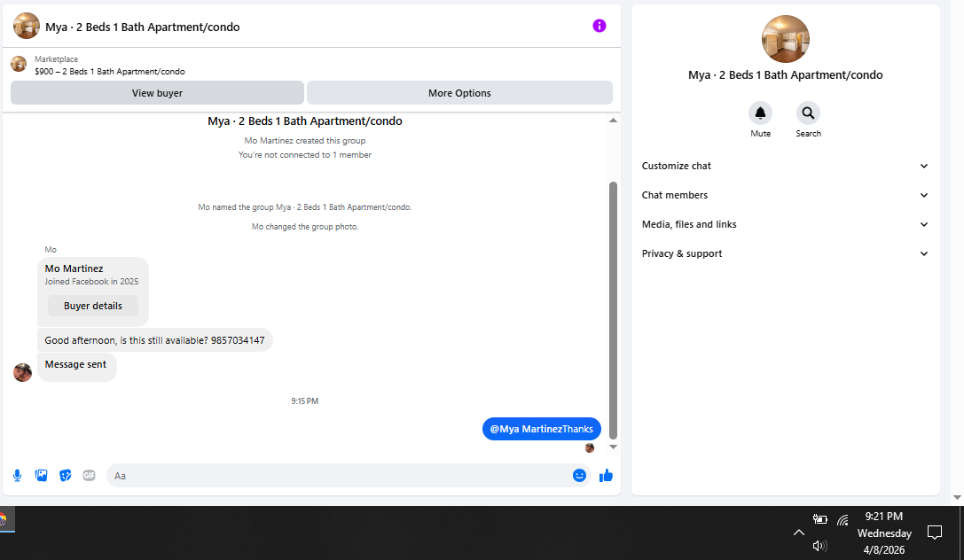
Task: Show hidden system tray icons chevron
Action: coord(798,533)
